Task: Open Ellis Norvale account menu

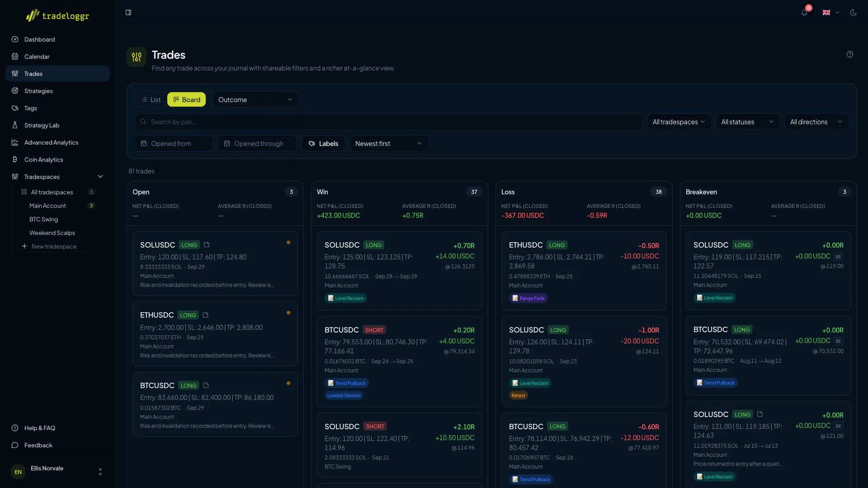Action: coord(57,472)
